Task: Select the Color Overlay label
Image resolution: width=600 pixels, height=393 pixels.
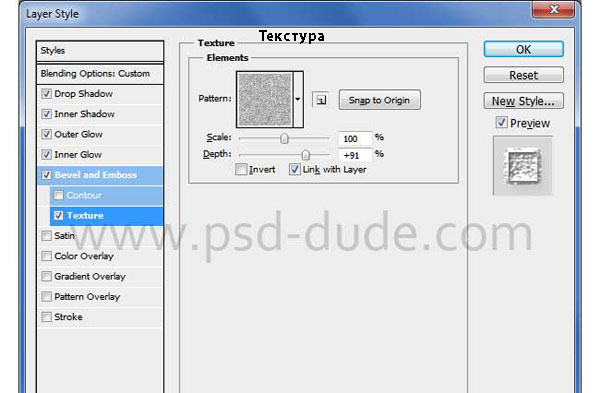Action: [84, 256]
